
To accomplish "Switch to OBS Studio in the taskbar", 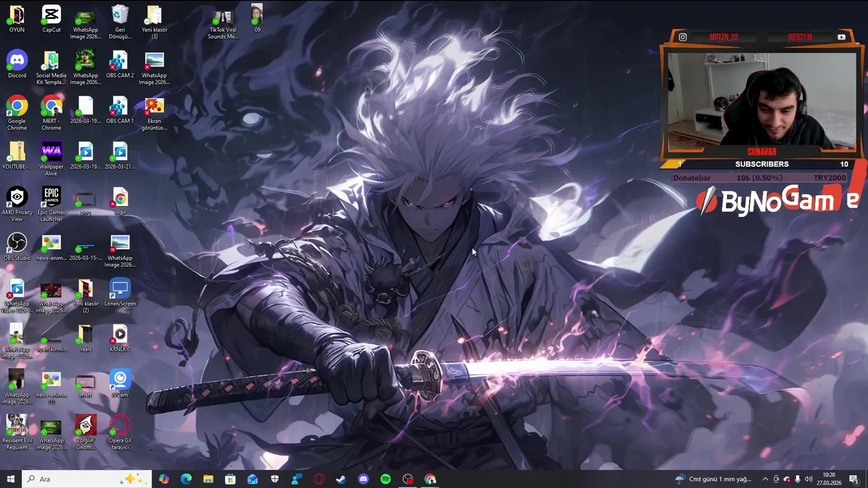I will click(408, 479).
